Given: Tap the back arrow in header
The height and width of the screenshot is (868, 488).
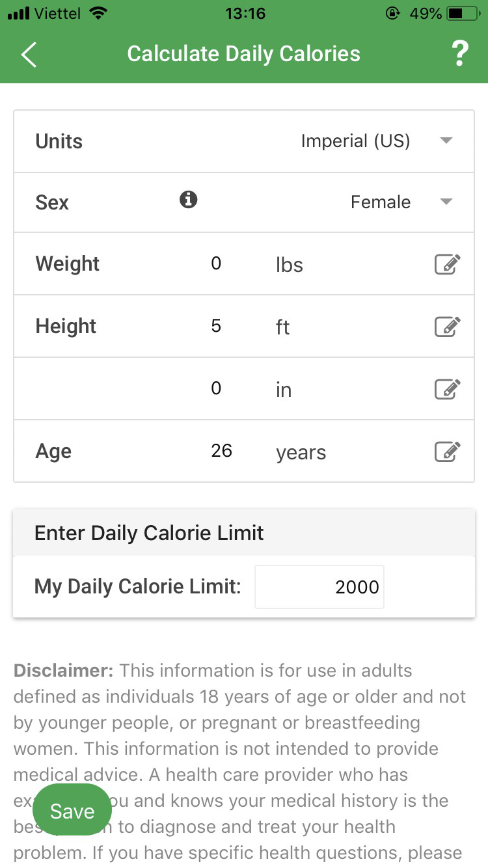Looking at the screenshot, I should coord(29,55).
